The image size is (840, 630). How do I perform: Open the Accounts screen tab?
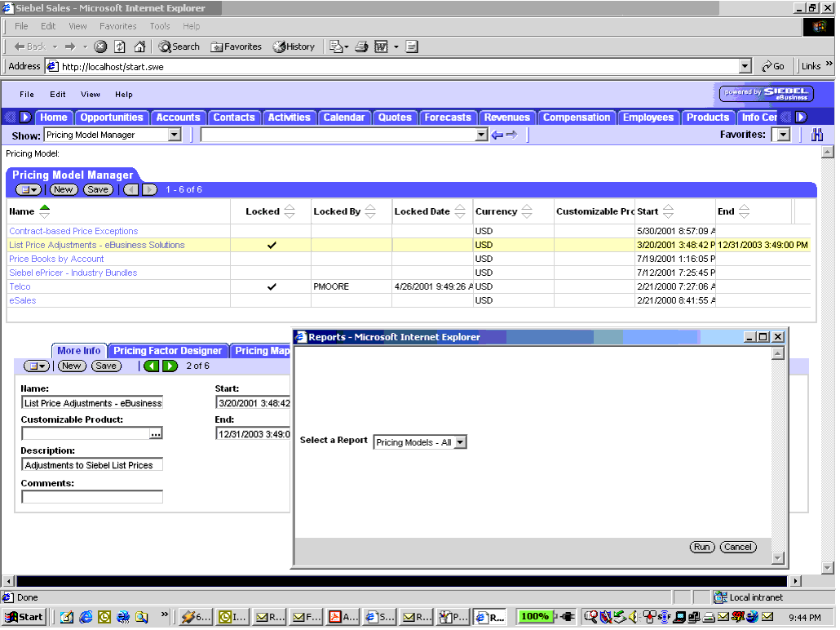tap(178, 117)
